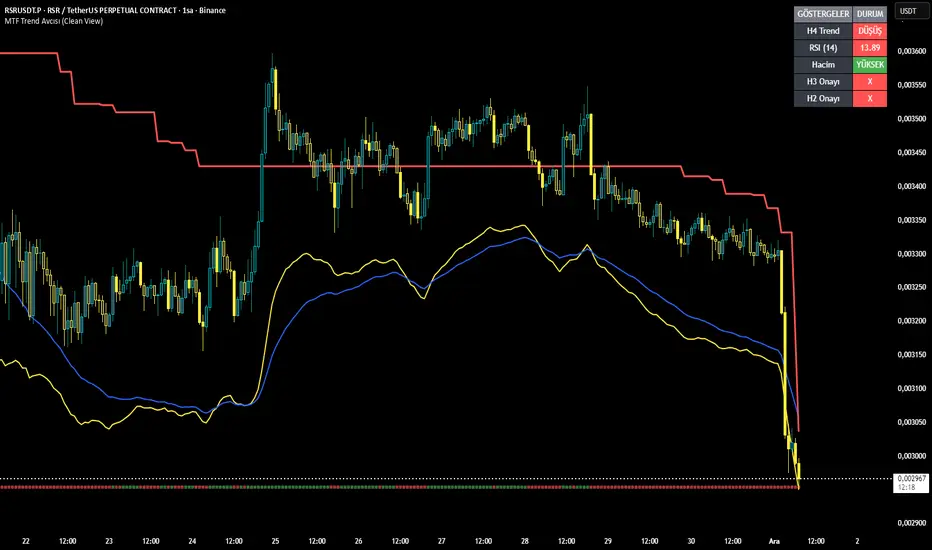Click the date label 28 on time axis
The image size is (932, 550).
pos(525,541)
